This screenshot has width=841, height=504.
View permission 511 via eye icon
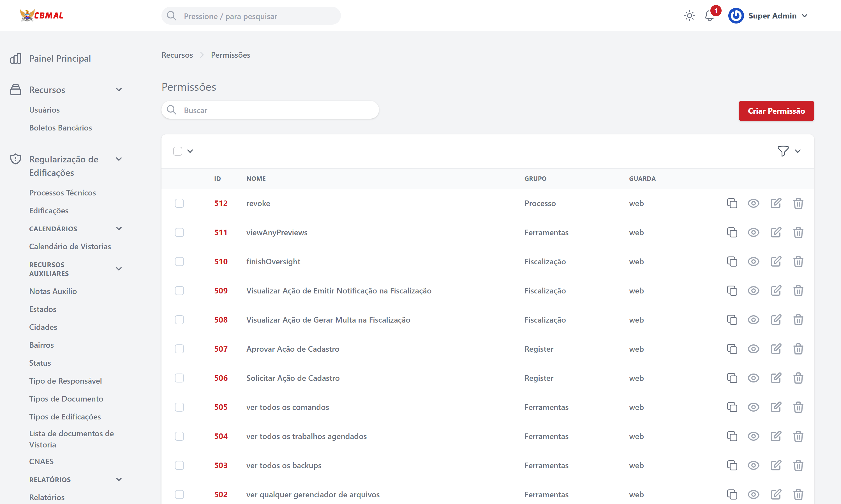click(x=753, y=232)
